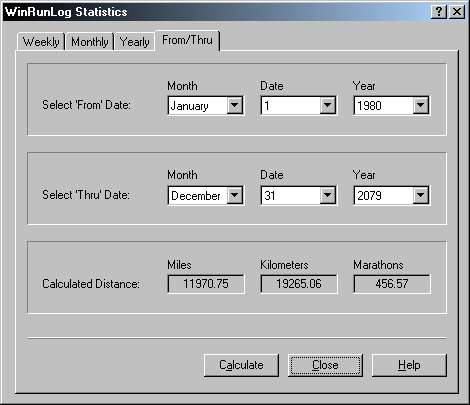Open the From Month dropdown showing January

point(206,106)
